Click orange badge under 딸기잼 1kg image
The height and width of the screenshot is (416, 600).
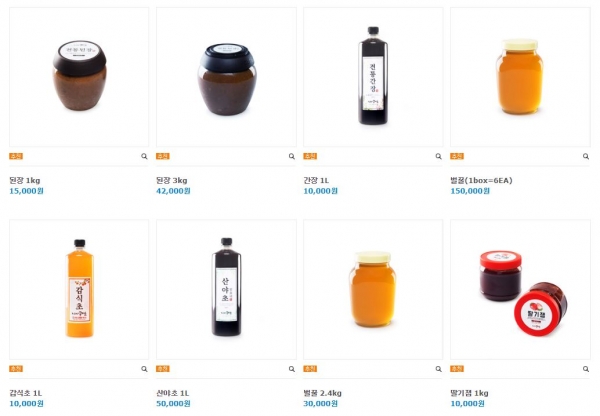[457, 369]
